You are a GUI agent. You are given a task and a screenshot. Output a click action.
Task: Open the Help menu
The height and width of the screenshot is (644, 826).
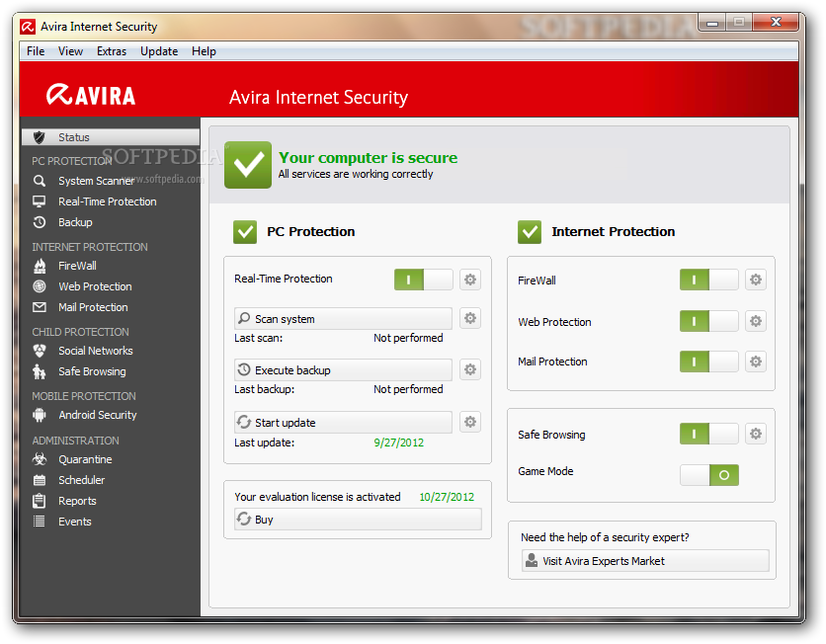click(204, 51)
